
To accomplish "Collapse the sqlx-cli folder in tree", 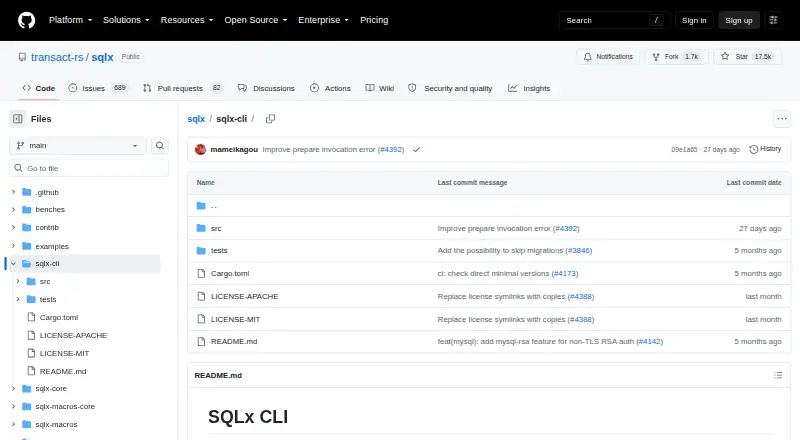I will 13,264.
